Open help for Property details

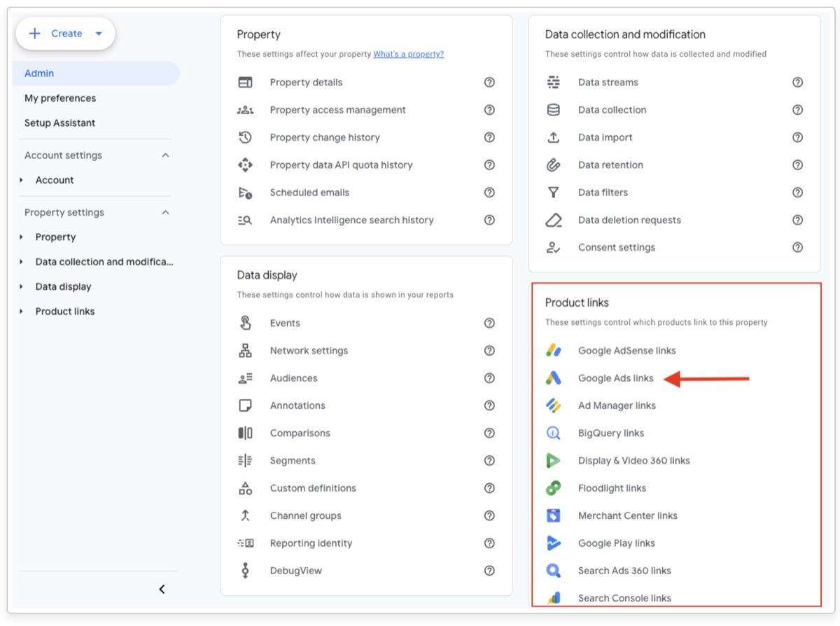point(489,83)
